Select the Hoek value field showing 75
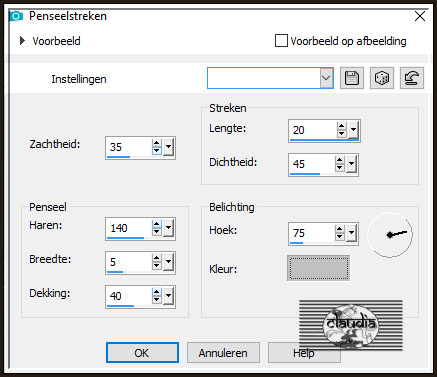 tap(312, 233)
